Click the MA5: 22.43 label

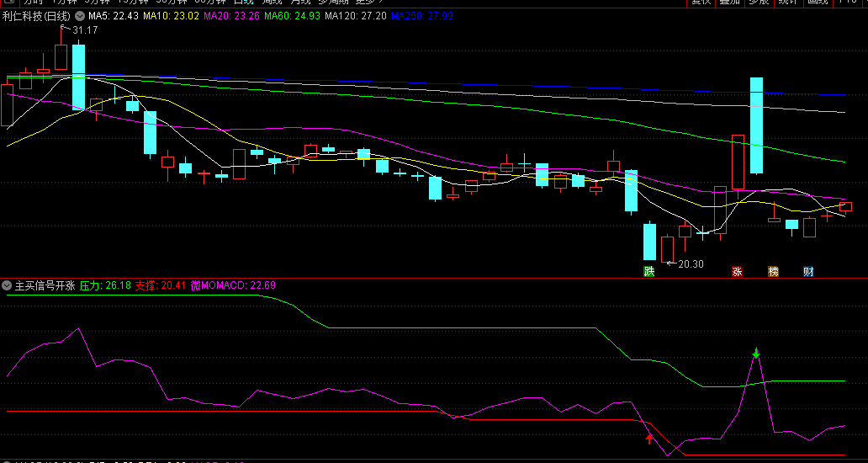tap(114, 16)
